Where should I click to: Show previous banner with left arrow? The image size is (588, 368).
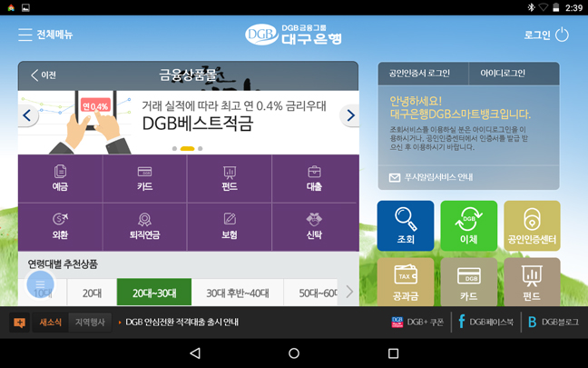27,115
